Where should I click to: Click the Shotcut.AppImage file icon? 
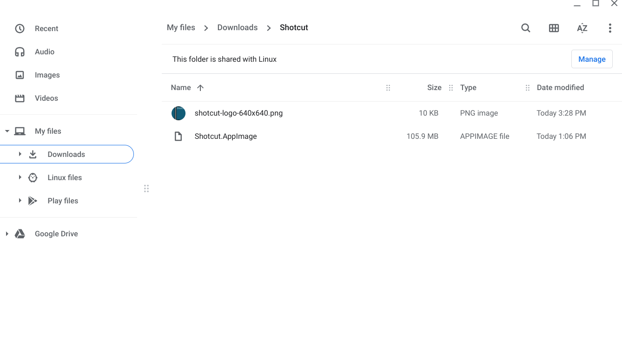coord(178,136)
